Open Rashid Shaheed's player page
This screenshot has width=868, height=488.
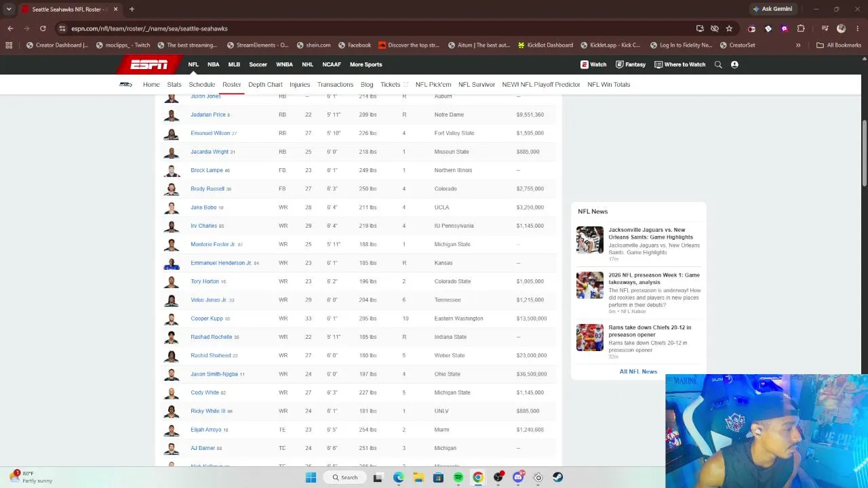point(211,356)
